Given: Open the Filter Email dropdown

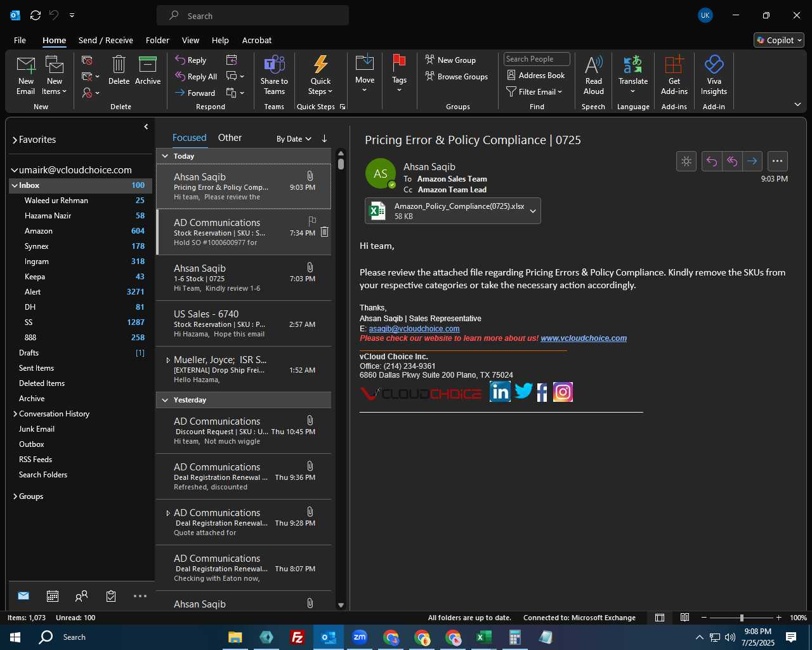Looking at the screenshot, I should pyautogui.click(x=535, y=91).
